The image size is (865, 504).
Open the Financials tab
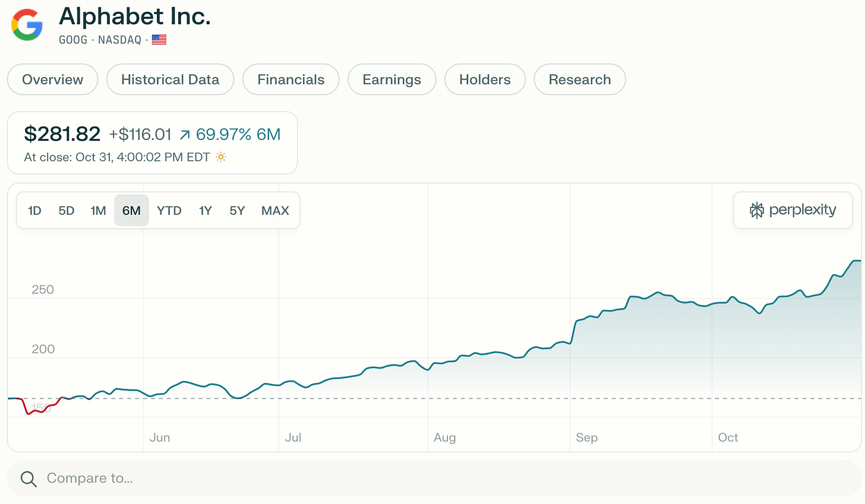pos(291,80)
